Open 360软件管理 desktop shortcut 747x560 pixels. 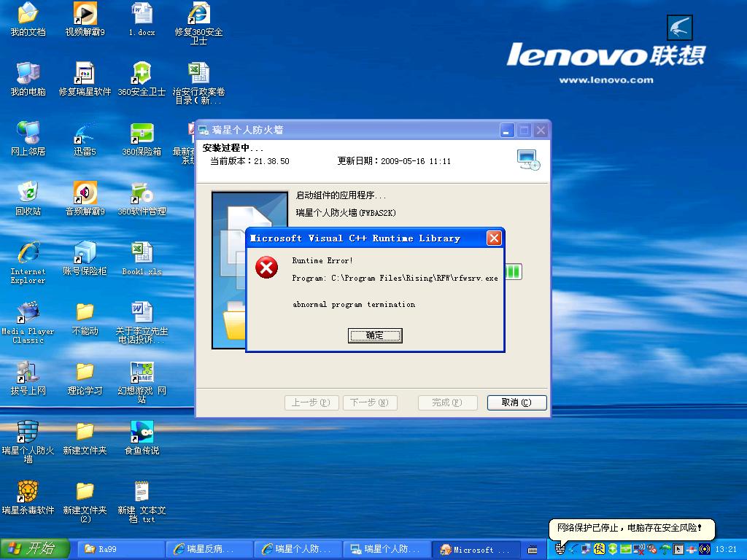tap(142, 198)
